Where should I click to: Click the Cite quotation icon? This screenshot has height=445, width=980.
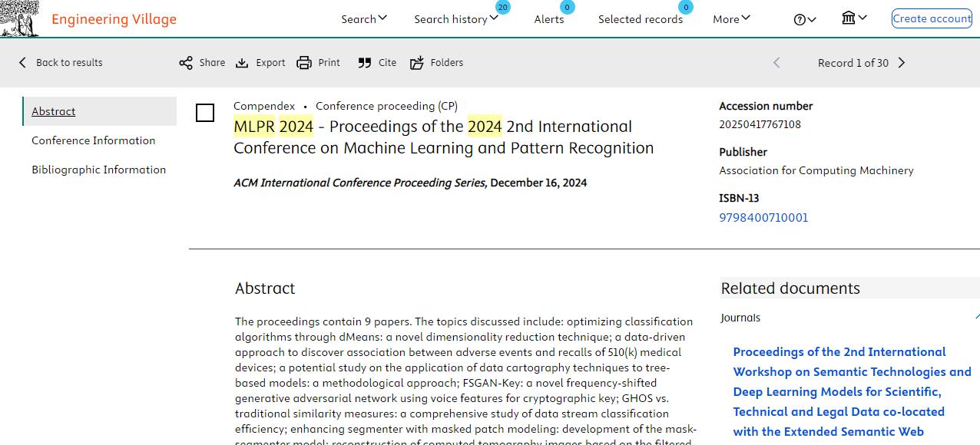pyautogui.click(x=365, y=63)
